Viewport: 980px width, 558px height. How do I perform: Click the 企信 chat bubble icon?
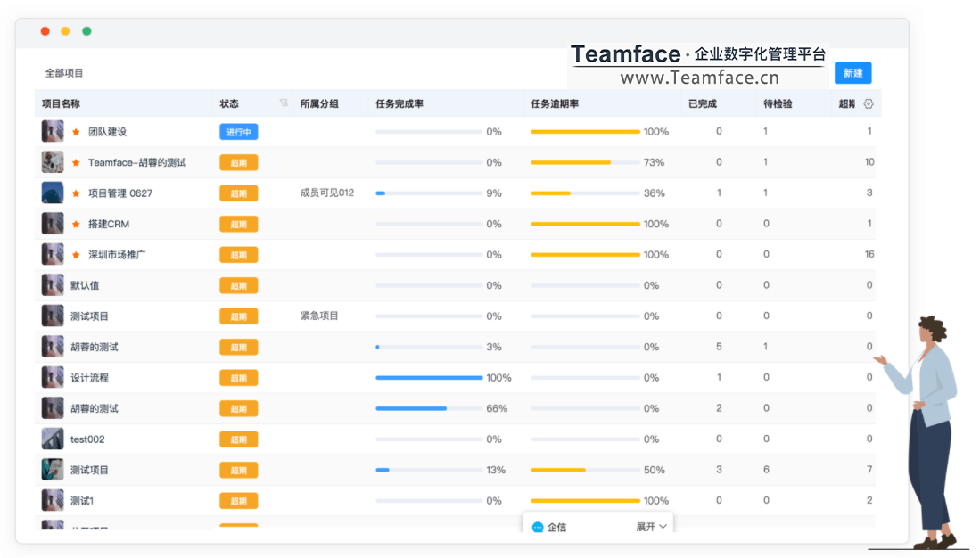537,527
